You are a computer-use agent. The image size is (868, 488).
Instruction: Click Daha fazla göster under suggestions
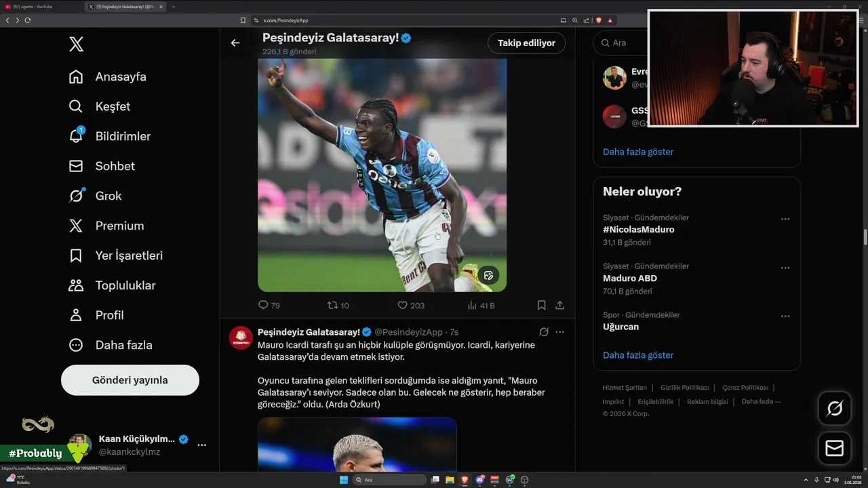(638, 152)
